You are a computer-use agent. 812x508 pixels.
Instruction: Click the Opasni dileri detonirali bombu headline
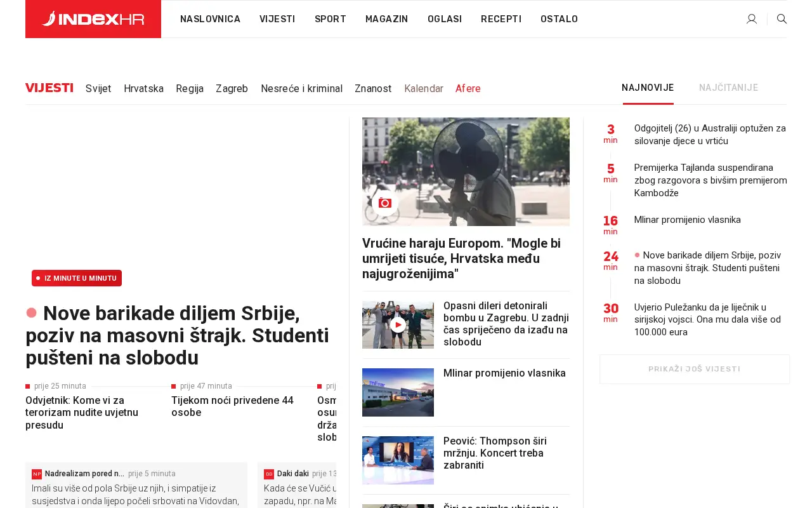click(x=506, y=324)
